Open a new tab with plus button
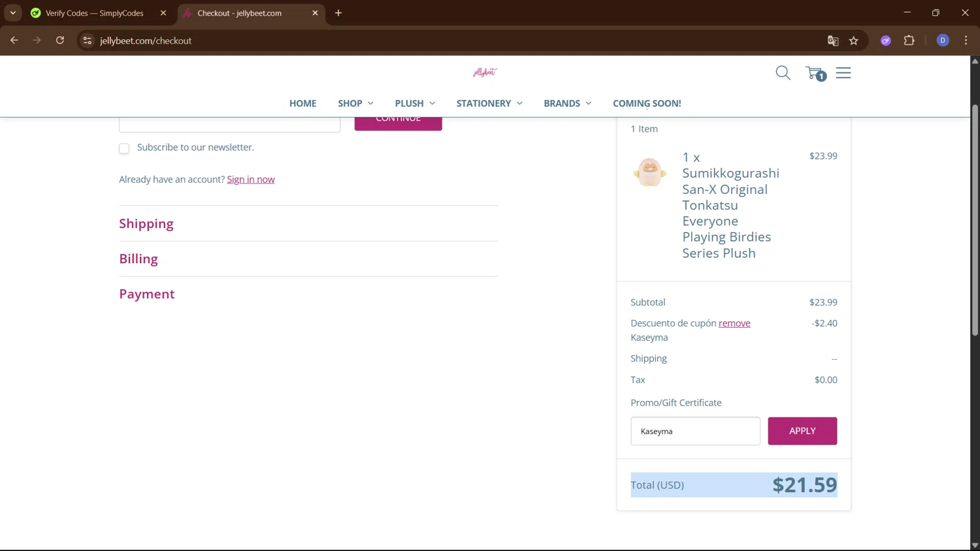This screenshot has height=551, width=980. point(338,13)
